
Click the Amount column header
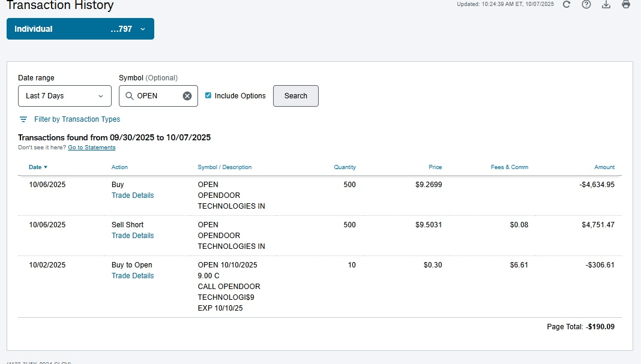[x=604, y=167]
